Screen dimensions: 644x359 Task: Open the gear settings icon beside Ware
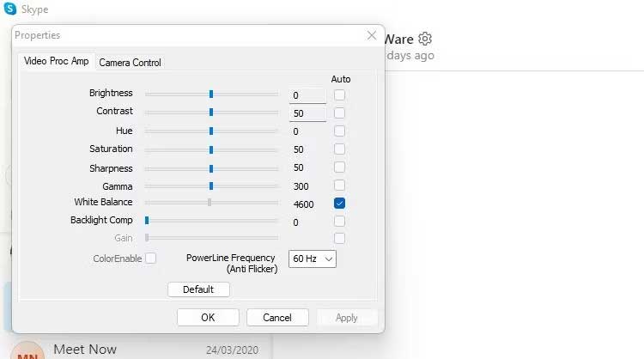click(426, 39)
